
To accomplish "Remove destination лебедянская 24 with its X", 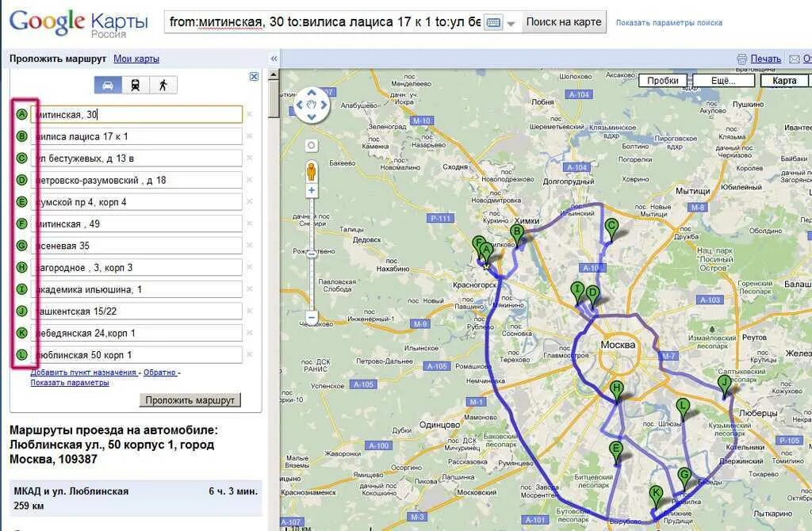I will (250, 333).
